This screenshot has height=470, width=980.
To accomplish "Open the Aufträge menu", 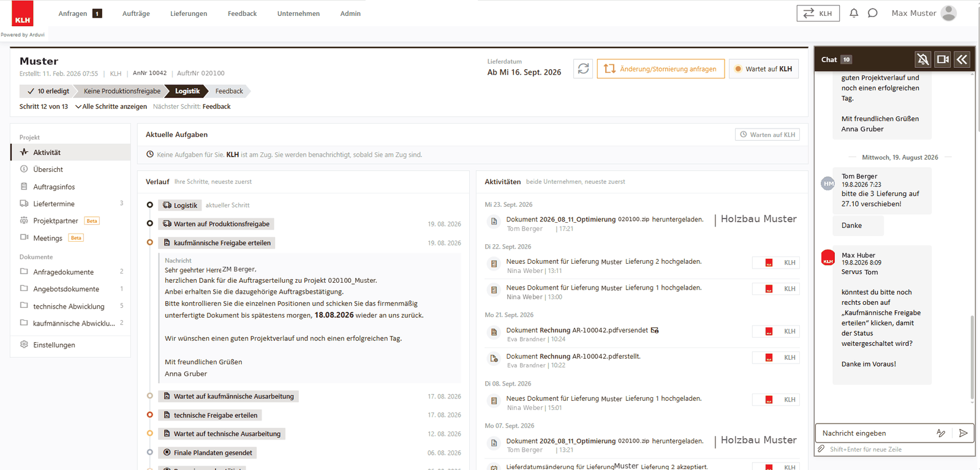I will point(136,13).
